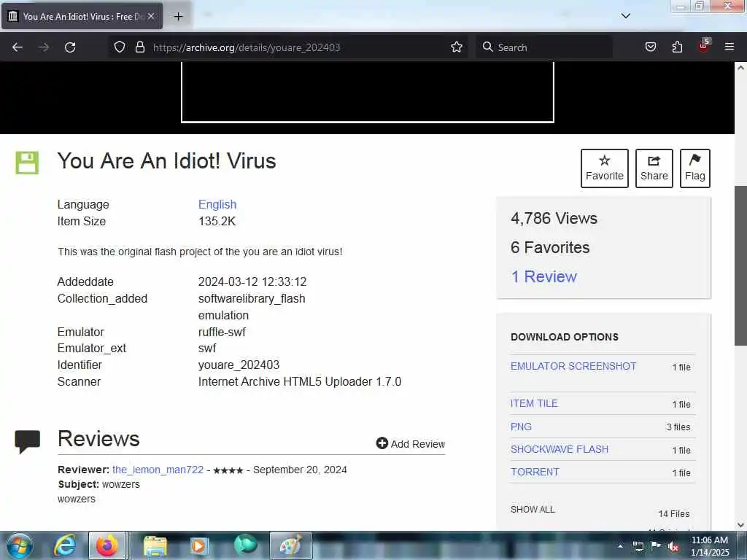747x560 pixels.
Task: Open the taskbar clock and date
Action: coord(710,546)
